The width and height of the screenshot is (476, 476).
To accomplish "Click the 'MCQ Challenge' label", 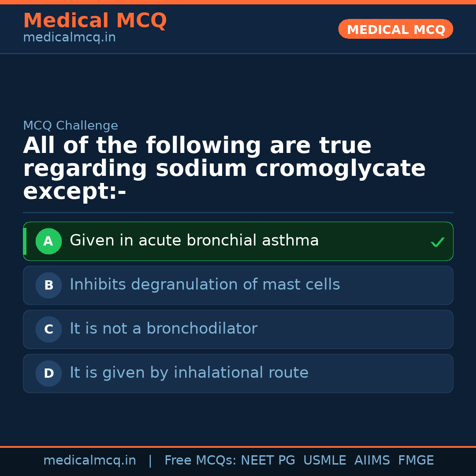I will click(x=71, y=126).
